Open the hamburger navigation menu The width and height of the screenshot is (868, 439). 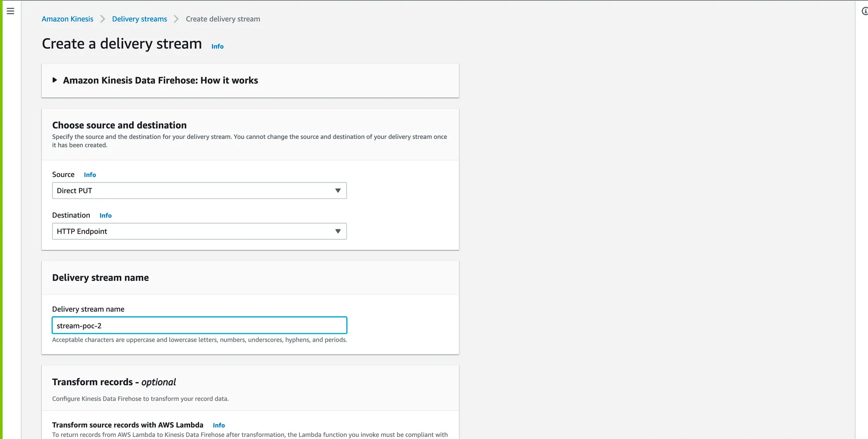(10, 11)
